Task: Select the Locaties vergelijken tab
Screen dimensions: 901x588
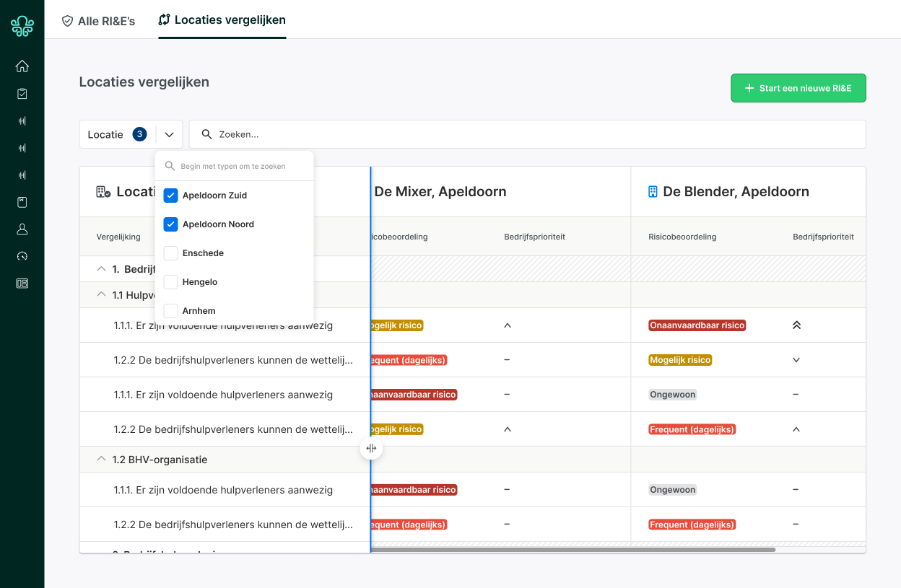Action: (222, 20)
